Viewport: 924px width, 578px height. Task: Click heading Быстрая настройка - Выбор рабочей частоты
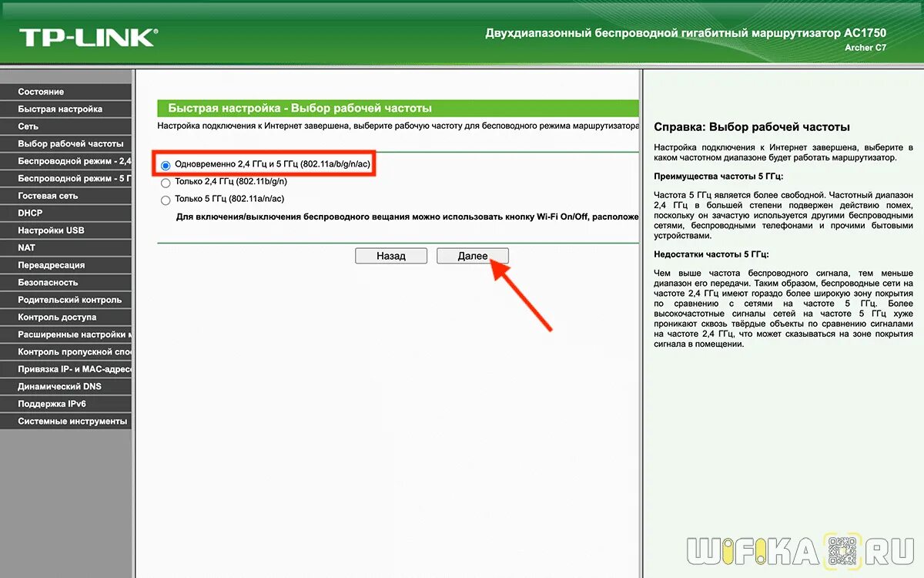300,109
